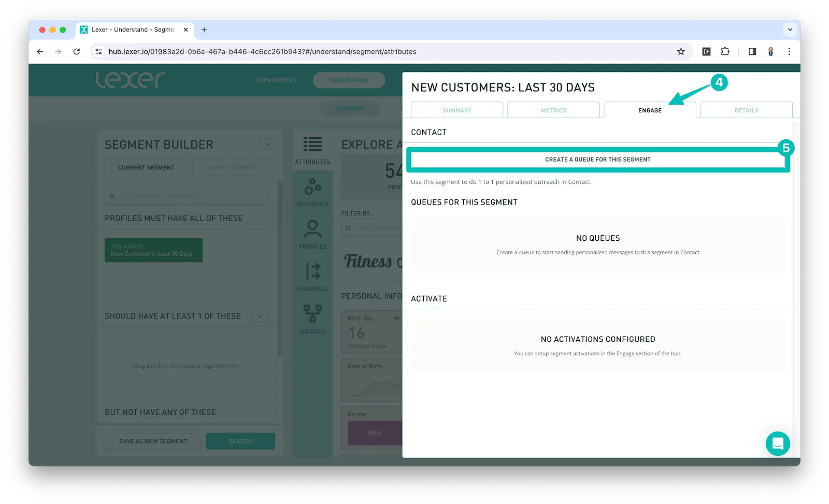Image resolution: width=829 pixels, height=504 pixels.
Task: Open the browser extensions puzzle icon
Action: click(725, 51)
